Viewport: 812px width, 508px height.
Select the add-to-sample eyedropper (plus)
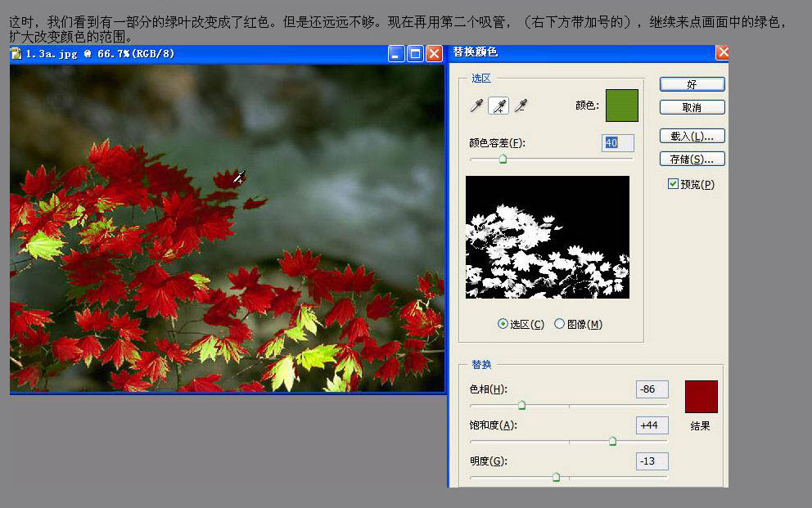point(498,106)
